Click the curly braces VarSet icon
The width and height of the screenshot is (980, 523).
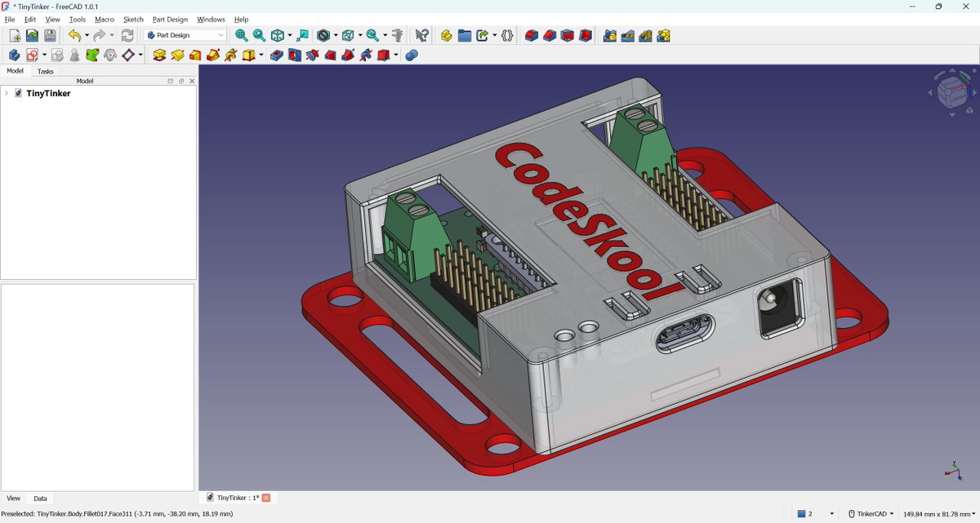pos(507,35)
